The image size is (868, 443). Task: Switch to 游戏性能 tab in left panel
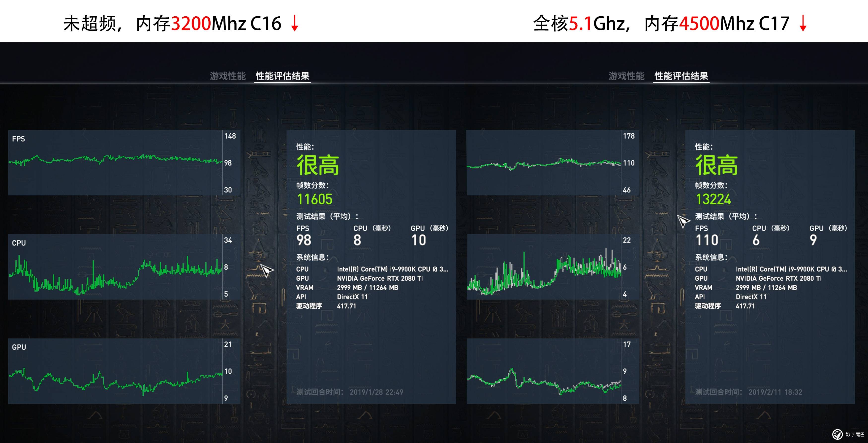228,76
